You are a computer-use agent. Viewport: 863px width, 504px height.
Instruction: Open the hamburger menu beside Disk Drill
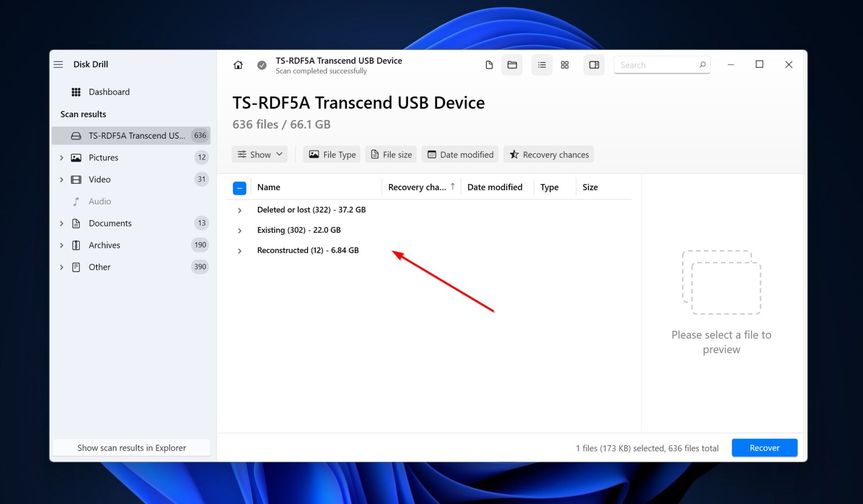click(58, 64)
